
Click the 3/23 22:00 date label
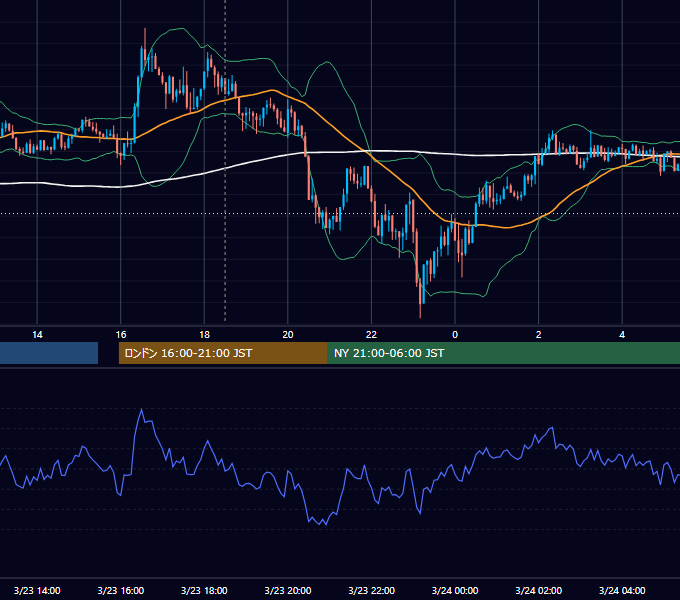(x=371, y=590)
